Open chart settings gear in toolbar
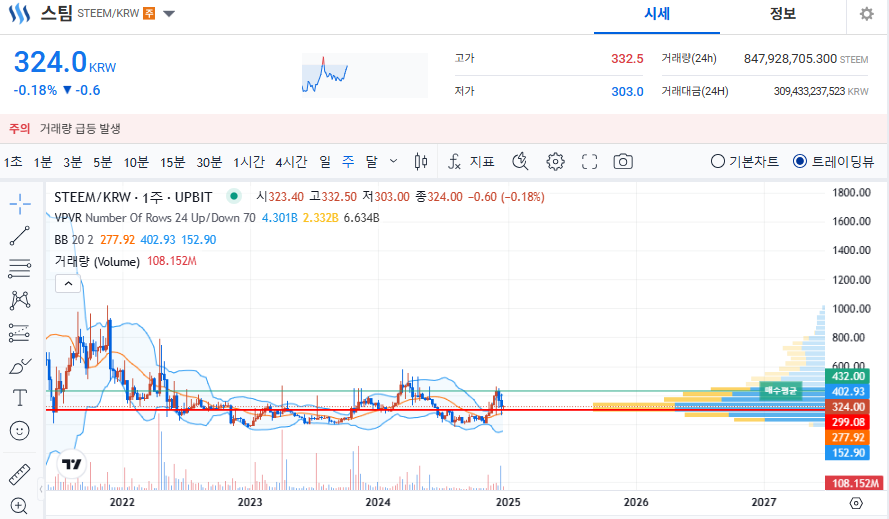889x519 pixels. point(555,162)
